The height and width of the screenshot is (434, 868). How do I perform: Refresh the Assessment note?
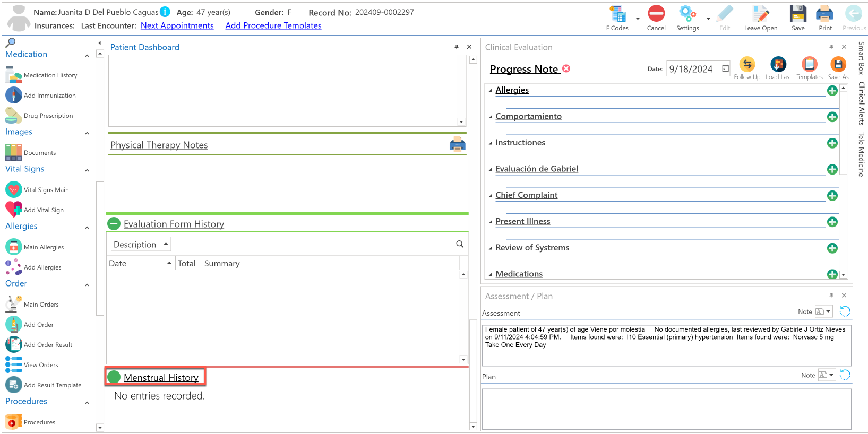click(845, 311)
